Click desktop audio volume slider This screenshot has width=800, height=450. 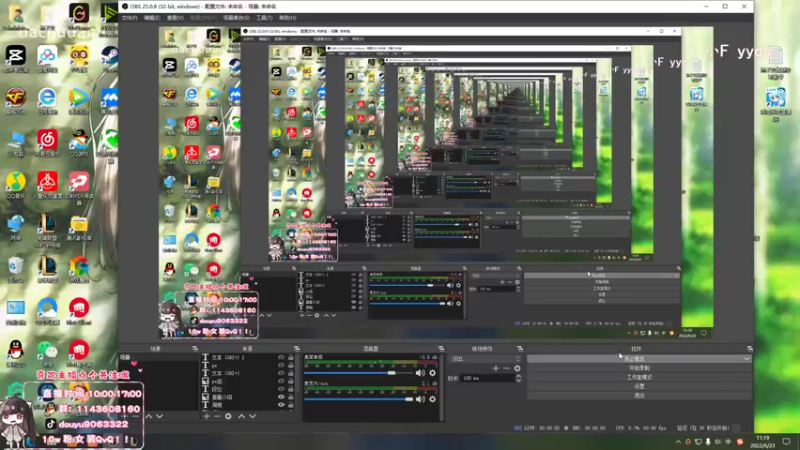[x=359, y=373]
